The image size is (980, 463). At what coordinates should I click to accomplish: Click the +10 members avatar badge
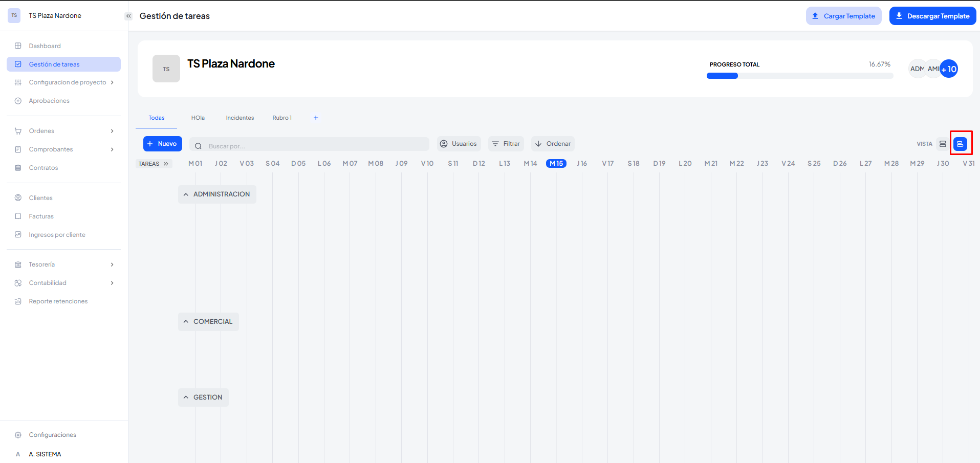tap(949, 69)
